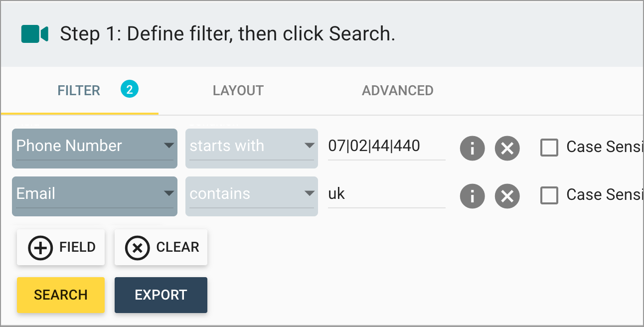Click the video camera icon in the header
The image size is (644, 327).
[34, 34]
